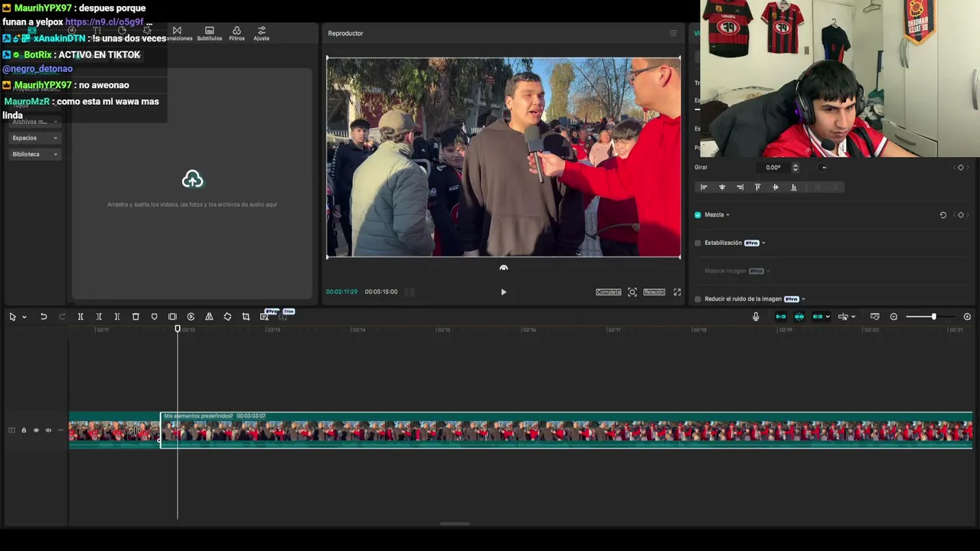Screen dimensions: 980x551
Task: Enable the Estabilización checkbox
Action: (697, 243)
